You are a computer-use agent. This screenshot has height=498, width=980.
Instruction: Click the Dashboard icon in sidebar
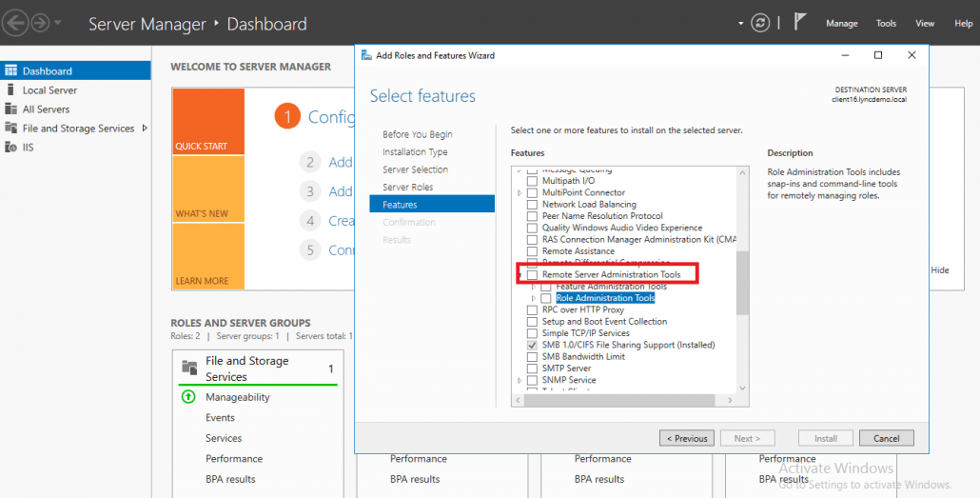click(10, 70)
